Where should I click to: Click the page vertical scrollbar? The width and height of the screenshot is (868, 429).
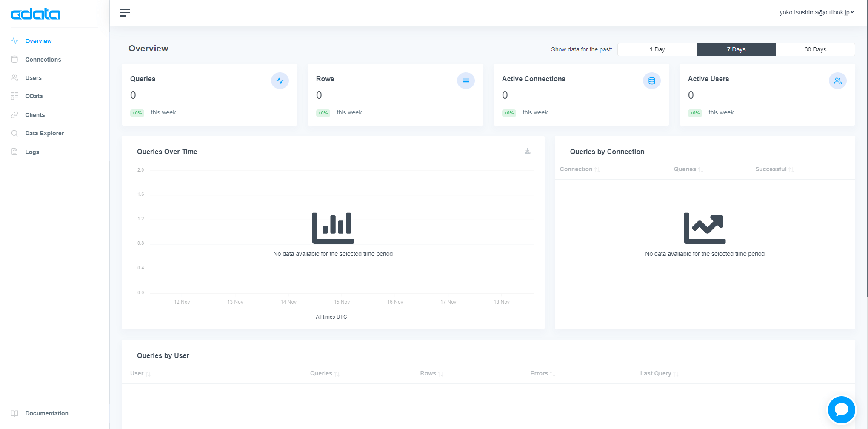click(867, 149)
